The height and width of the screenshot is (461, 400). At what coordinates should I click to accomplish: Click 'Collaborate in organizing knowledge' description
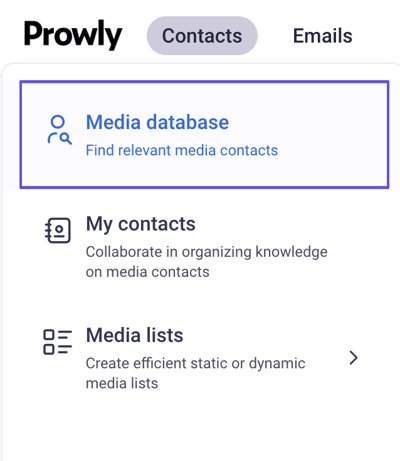click(x=207, y=252)
